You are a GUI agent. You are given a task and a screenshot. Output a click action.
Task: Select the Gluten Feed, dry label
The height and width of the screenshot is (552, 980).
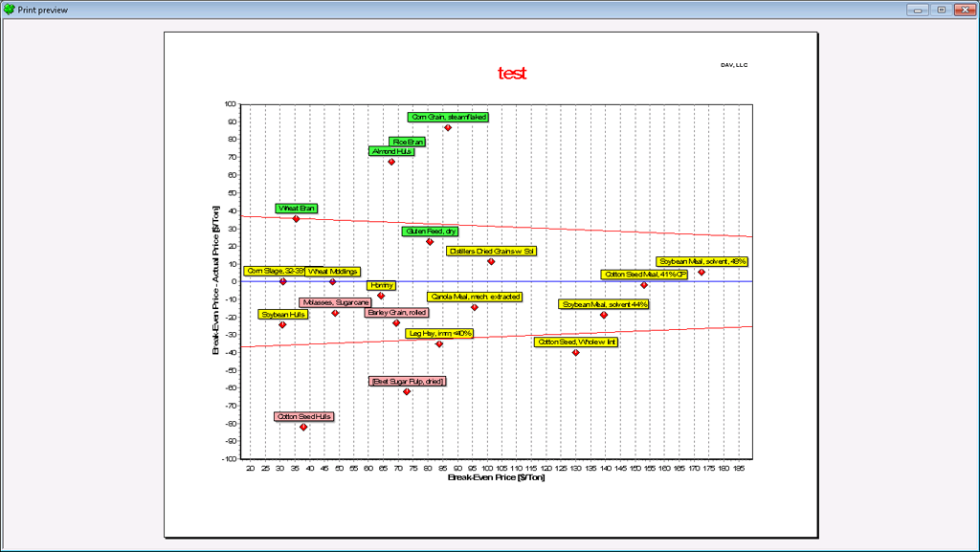pos(431,231)
